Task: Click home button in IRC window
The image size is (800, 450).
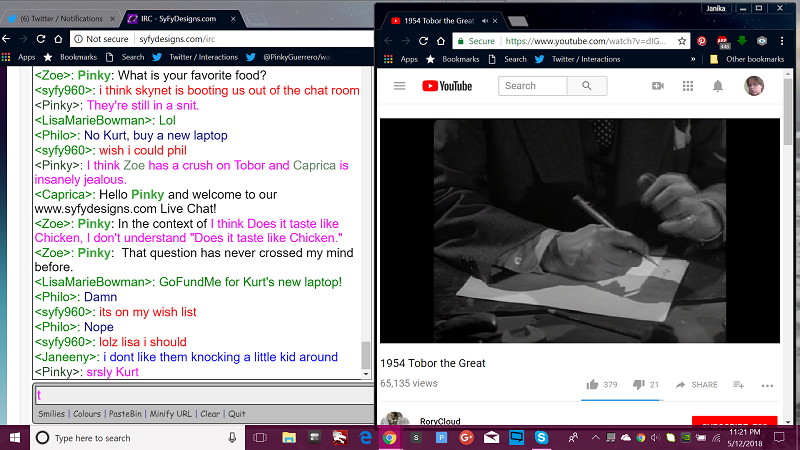Action: pyautogui.click(x=58, y=39)
